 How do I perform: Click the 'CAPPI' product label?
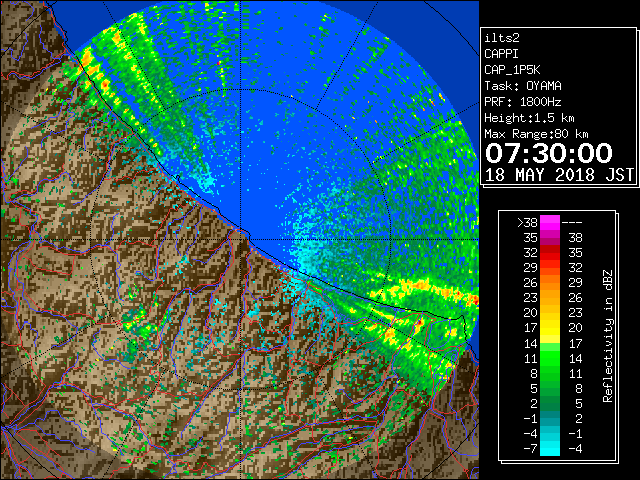point(501,54)
